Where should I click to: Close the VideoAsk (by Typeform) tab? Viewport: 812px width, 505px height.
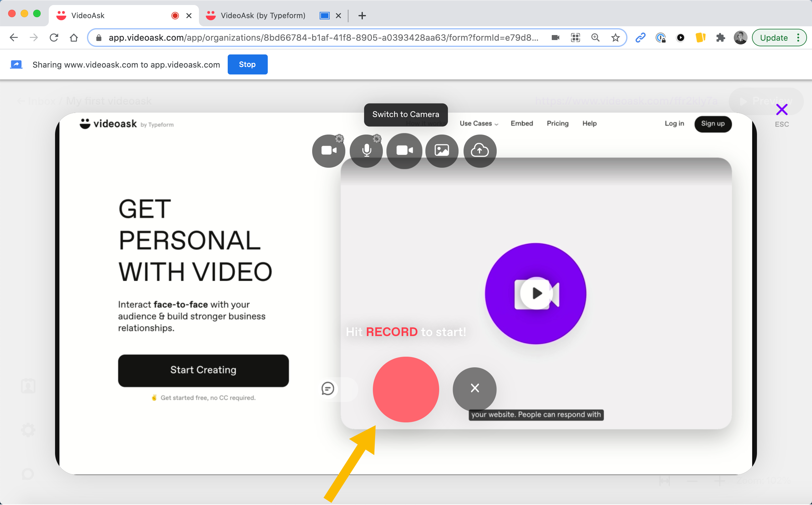click(x=338, y=15)
